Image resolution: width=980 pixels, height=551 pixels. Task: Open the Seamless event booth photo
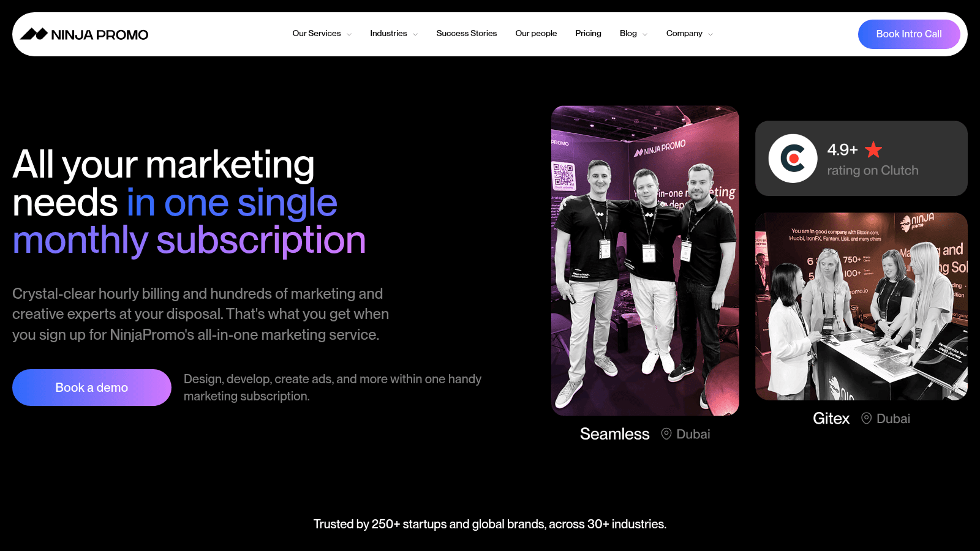(645, 261)
